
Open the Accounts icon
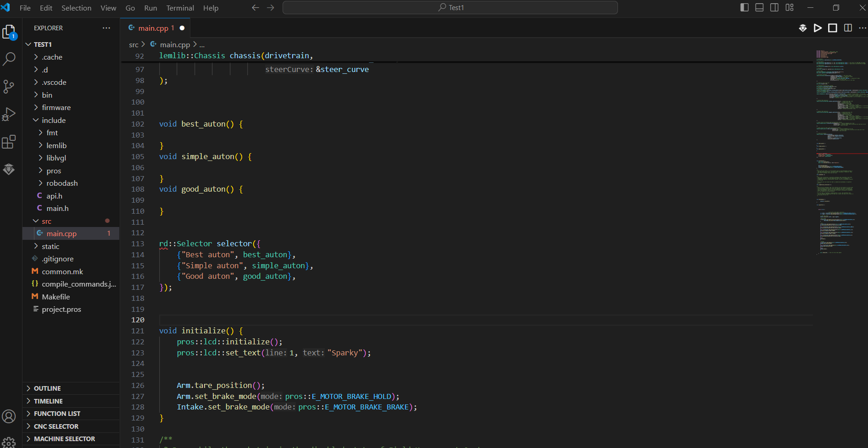click(x=9, y=416)
